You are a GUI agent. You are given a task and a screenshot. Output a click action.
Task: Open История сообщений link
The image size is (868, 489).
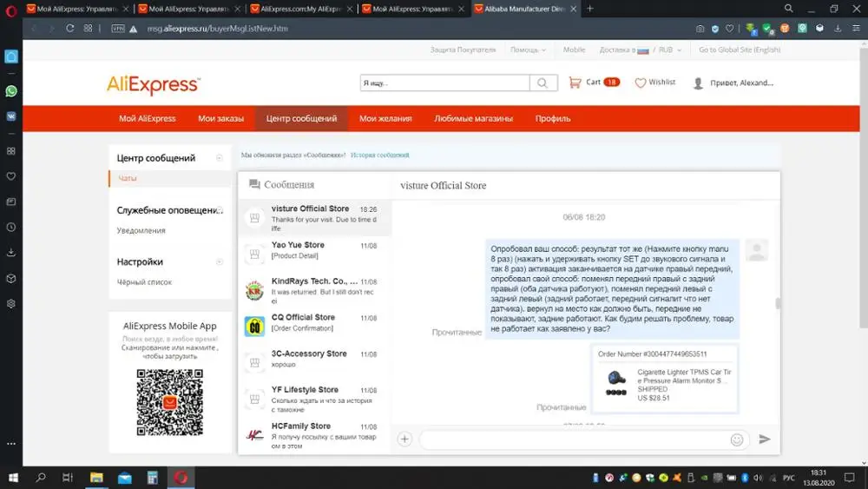[380, 155]
